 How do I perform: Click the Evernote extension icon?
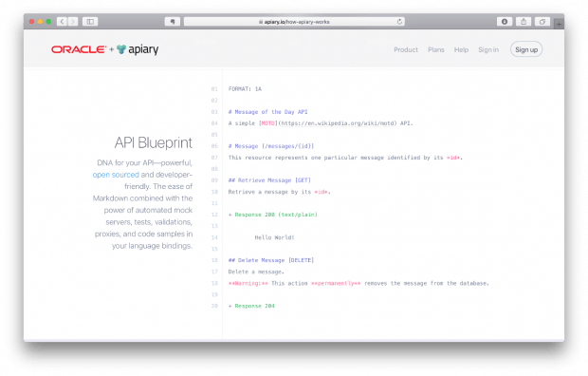click(x=172, y=22)
